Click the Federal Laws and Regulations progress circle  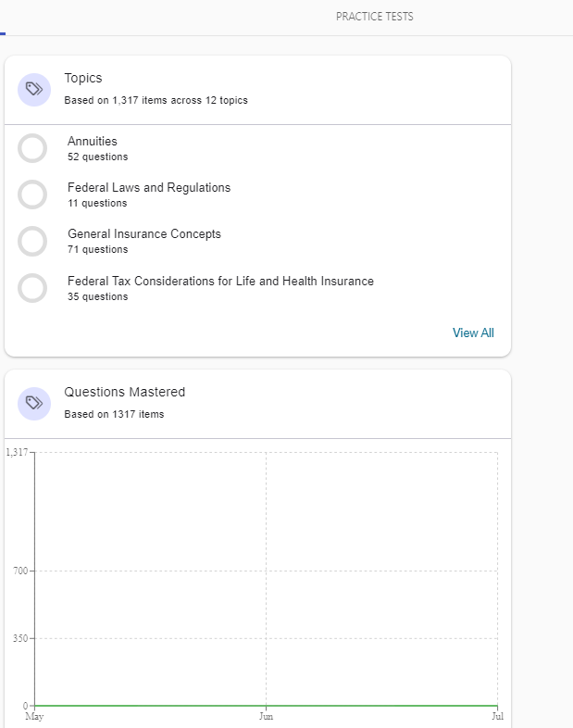click(x=32, y=195)
